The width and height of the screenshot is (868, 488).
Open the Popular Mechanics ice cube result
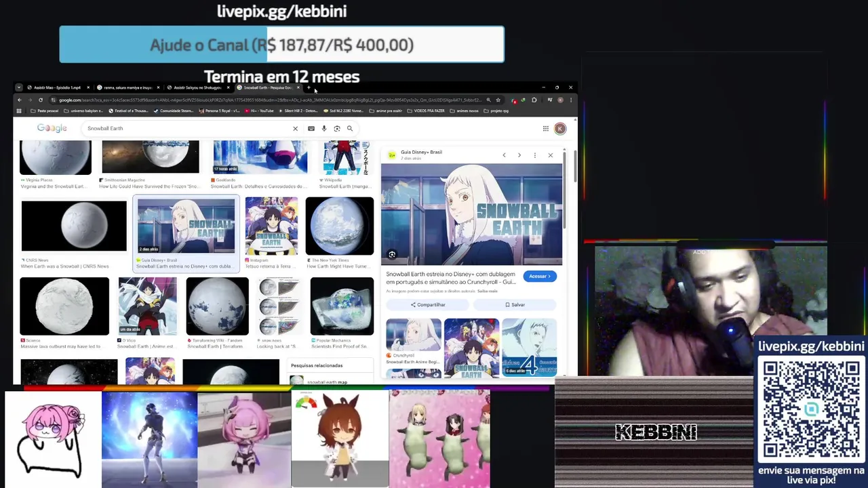pos(342,306)
